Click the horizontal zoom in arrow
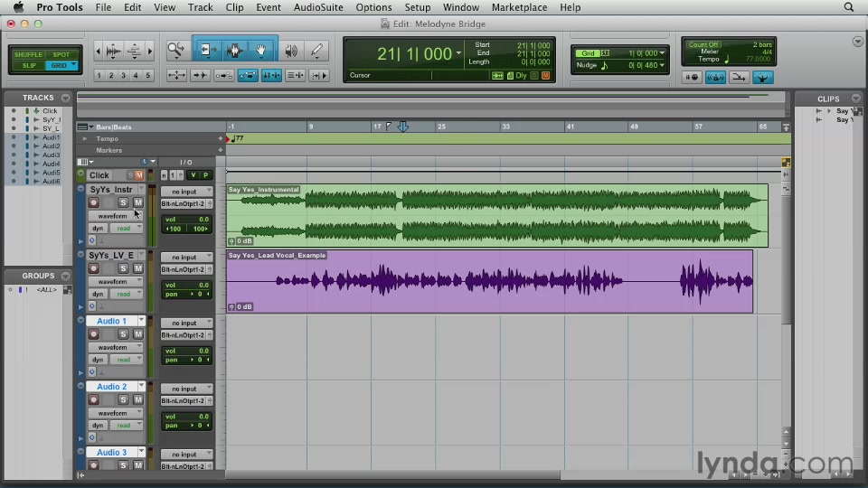Image resolution: width=868 pixels, height=488 pixels. (149, 51)
